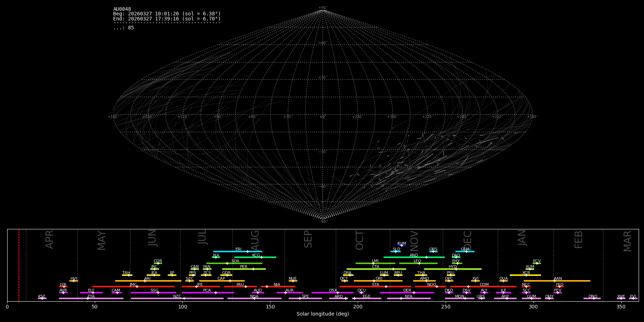Screen dimensions: 644x322
Task: Click the NUE shower label
Action: pyautogui.click(x=293, y=279)
